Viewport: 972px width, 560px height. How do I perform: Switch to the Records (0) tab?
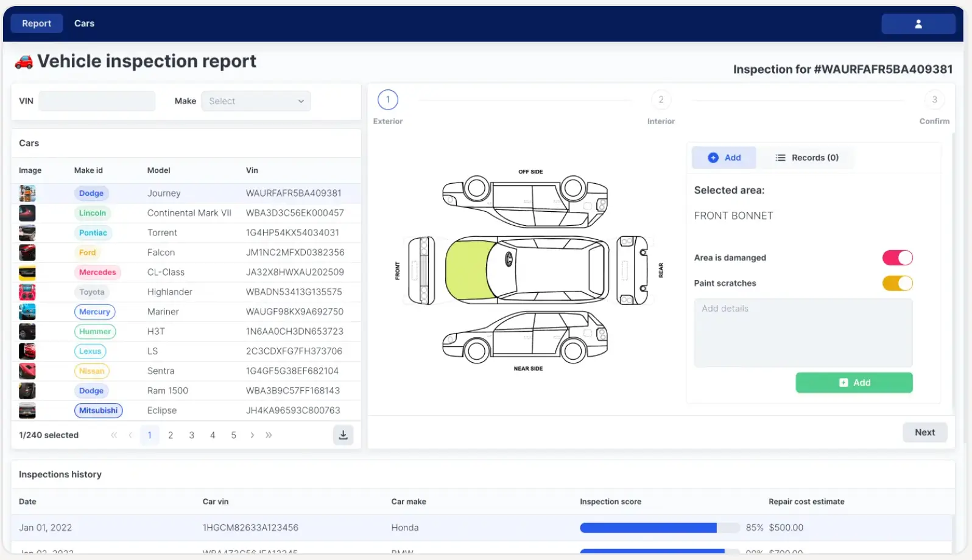[806, 158]
